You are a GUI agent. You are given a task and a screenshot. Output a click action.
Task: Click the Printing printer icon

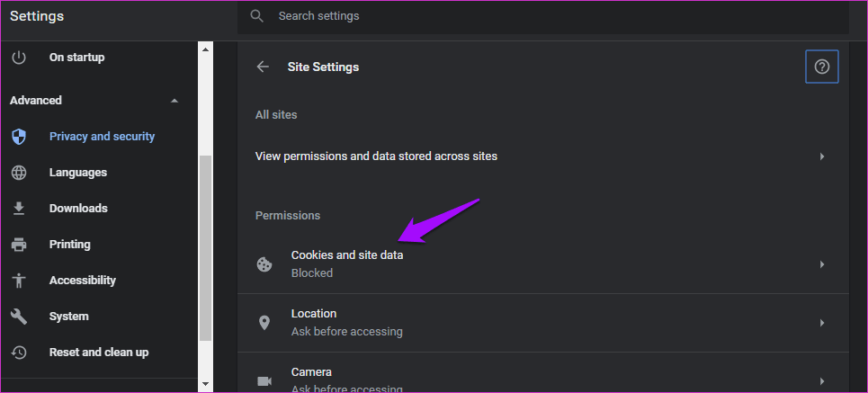pos(19,245)
